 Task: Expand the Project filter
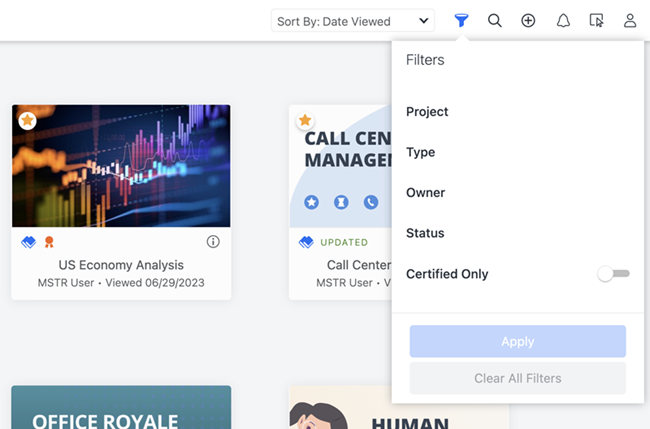coord(427,112)
